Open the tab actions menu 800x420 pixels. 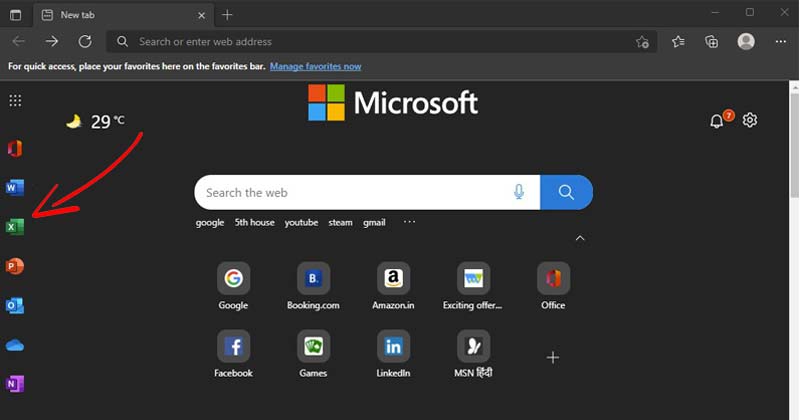[x=16, y=15]
